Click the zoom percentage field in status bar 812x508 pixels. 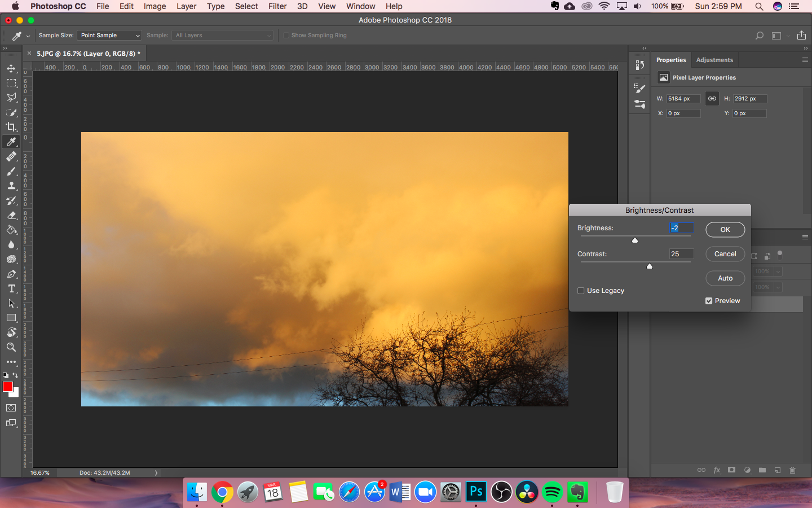(x=40, y=473)
